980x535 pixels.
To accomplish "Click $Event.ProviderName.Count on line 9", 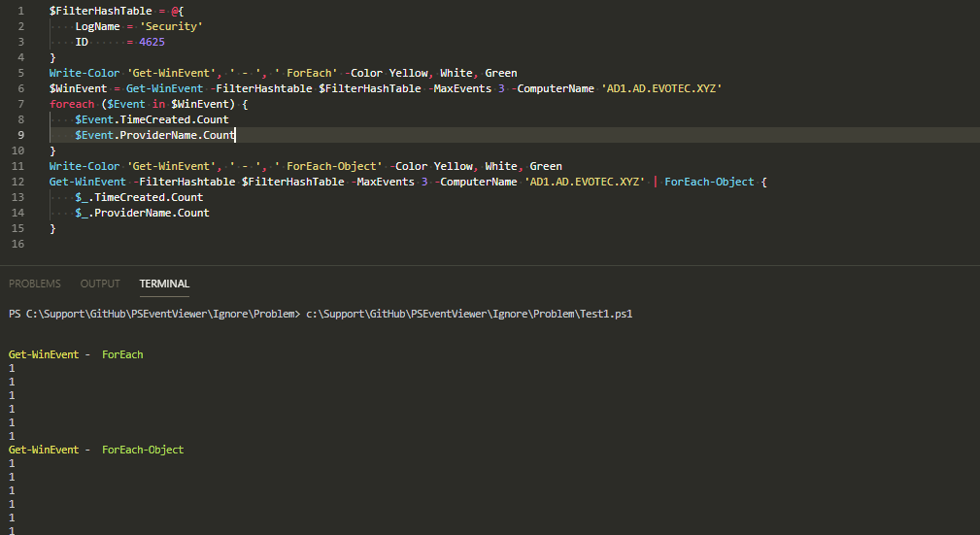I will (154, 135).
